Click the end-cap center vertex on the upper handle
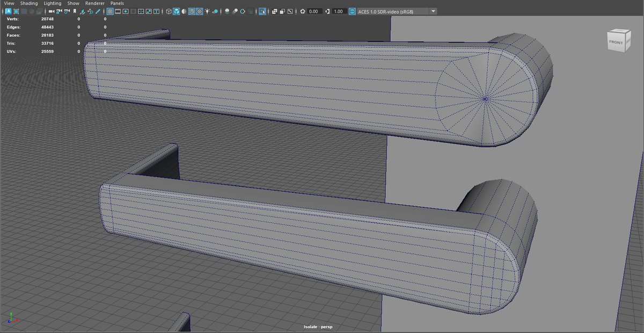Screen dimensions: 644x333 [x=485, y=99]
